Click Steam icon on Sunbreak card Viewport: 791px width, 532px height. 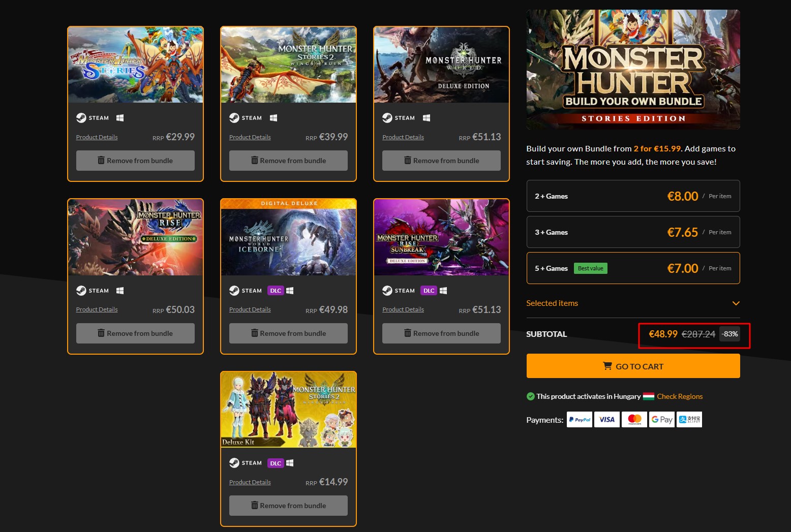pyautogui.click(x=399, y=291)
